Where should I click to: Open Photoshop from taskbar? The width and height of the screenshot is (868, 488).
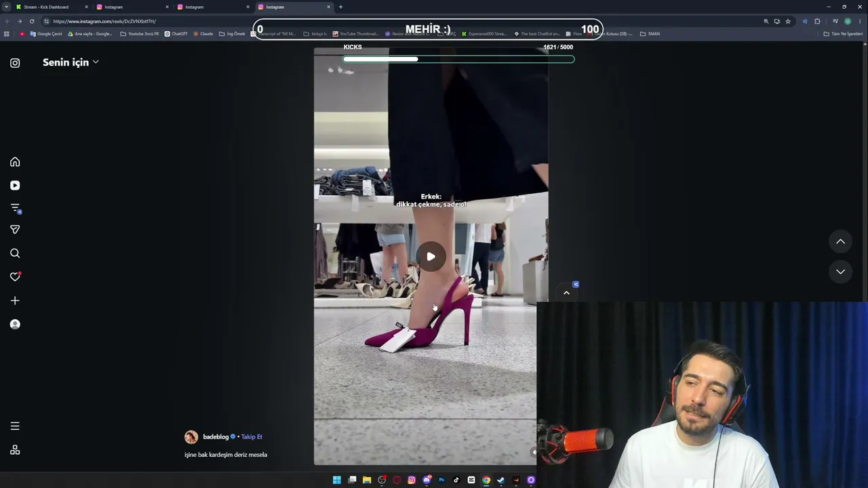pos(441,480)
